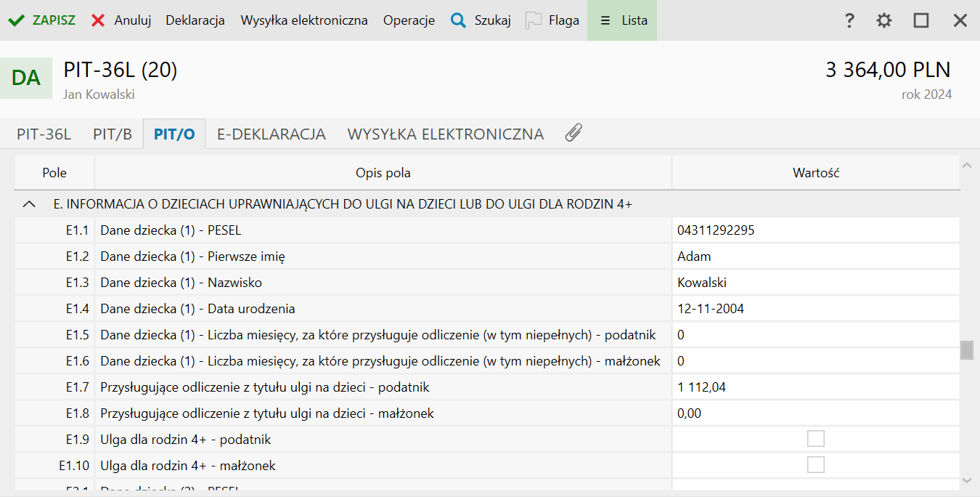Open the Wysyłka elektroniczna toolbar menu
This screenshot has height=497, width=980.
pyautogui.click(x=304, y=20)
